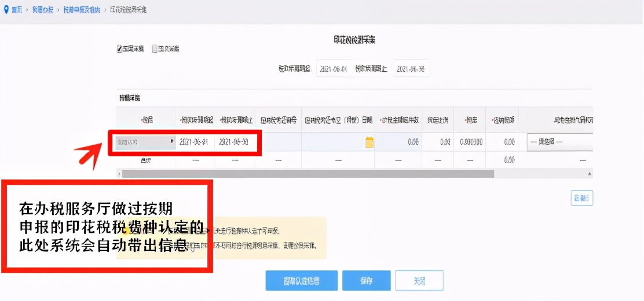The image size is (644, 301).
Task: Select the checked 按期采集 checkbox
Action: (x=119, y=49)
